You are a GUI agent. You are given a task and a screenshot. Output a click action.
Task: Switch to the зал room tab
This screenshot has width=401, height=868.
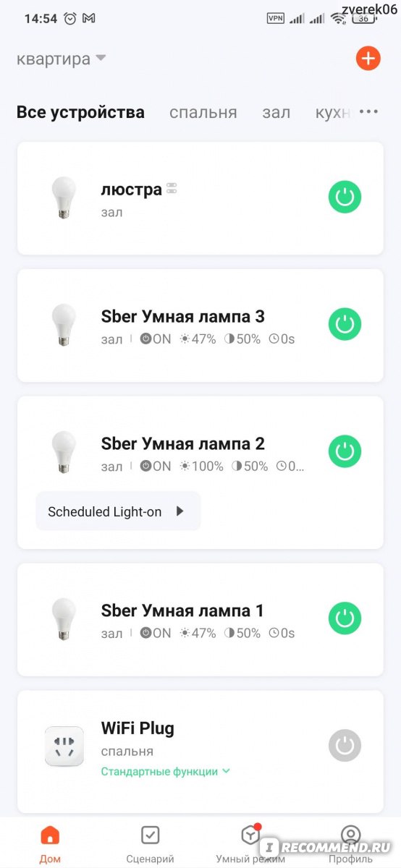pyautogui.click(x=277, y=112)
